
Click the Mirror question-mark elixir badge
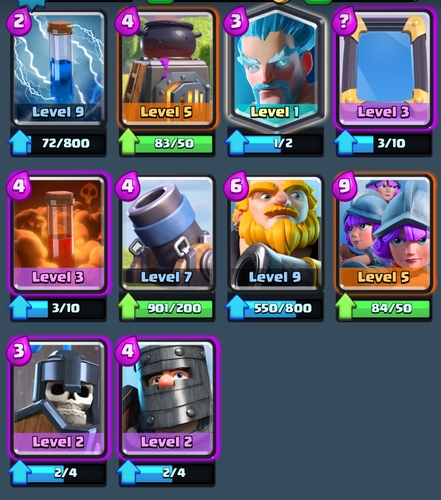(x=344, y=22)
